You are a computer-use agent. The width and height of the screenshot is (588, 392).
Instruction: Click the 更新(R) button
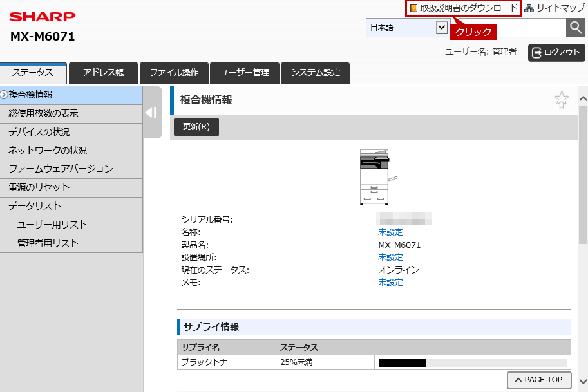click(x=196, y=127)
